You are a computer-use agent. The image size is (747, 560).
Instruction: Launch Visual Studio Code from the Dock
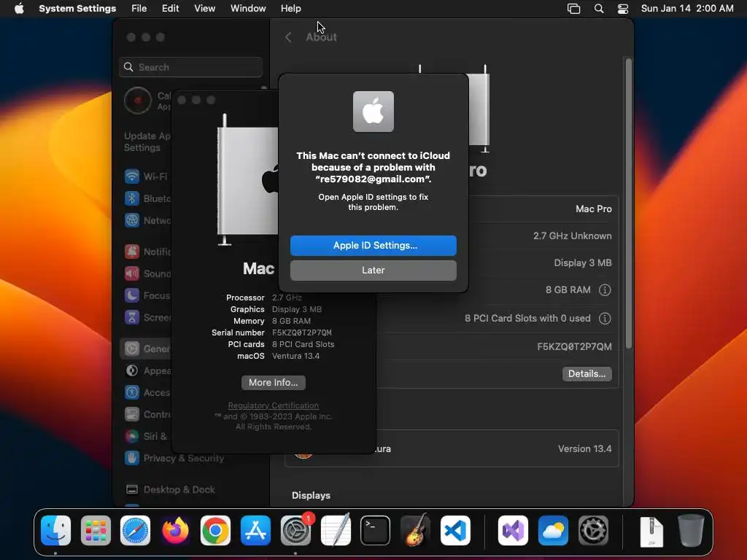point(455,530)
